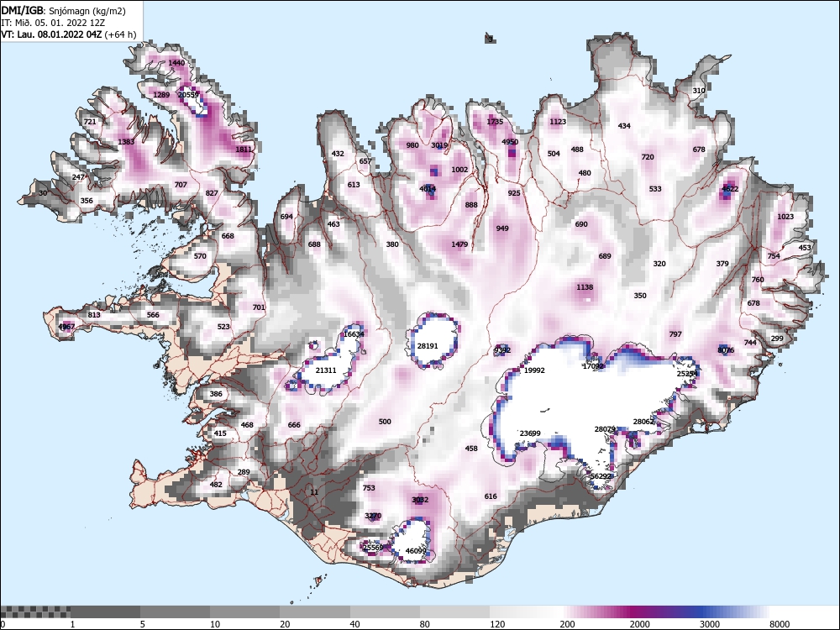Click the value label 1811
840x630 pixels.
click(x=244, y=150)
